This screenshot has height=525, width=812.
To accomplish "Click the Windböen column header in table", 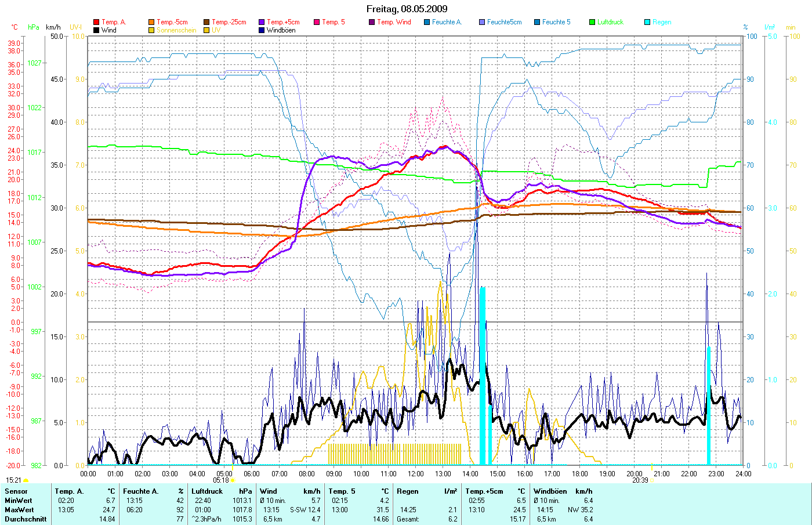I will point(550,491).
